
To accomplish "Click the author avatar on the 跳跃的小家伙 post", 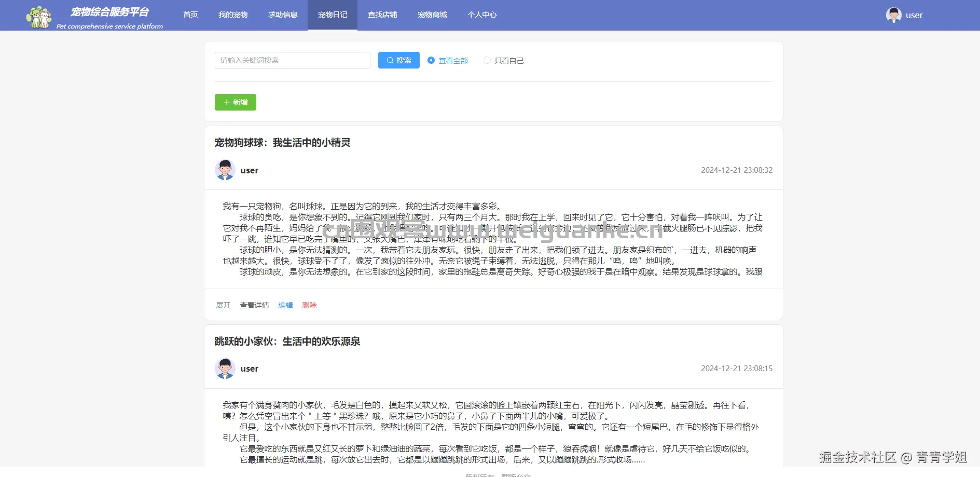I will pos(225,369).
